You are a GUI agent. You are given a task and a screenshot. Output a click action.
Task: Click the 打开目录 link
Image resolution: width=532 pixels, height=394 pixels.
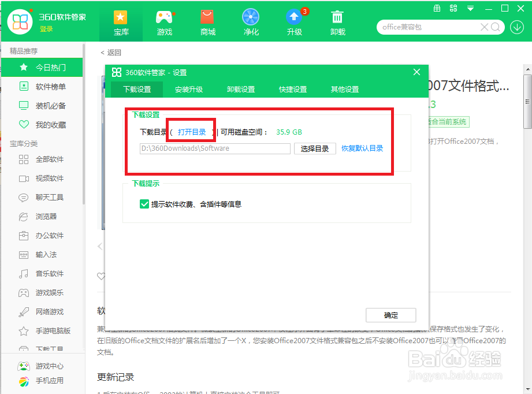pyautogui.click(x=192, y=132)
